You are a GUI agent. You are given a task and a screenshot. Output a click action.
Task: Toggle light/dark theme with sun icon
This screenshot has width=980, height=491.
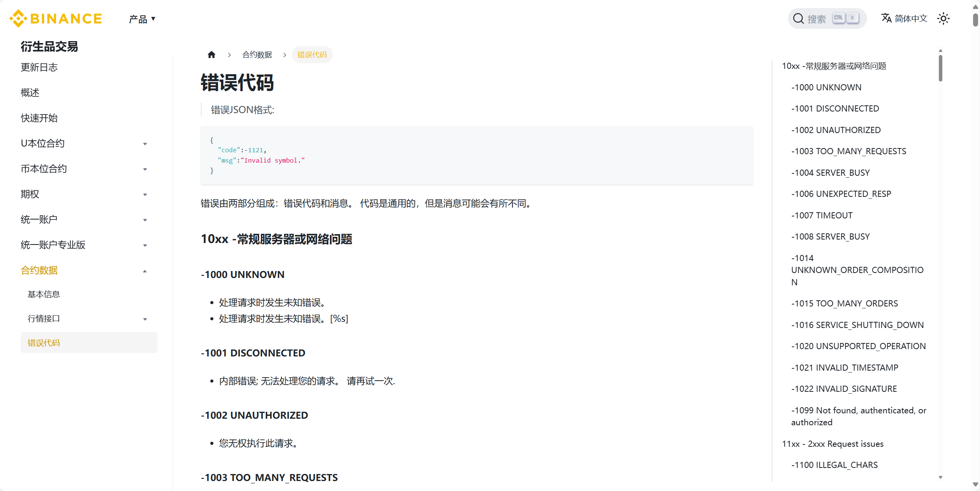point(944,18)
